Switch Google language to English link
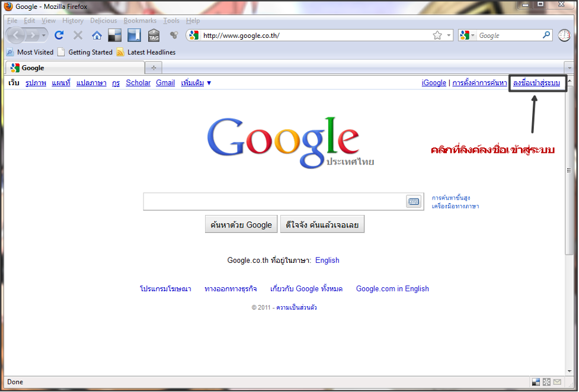The width and height of the screenshot is (579, 392). coord(327,260)
